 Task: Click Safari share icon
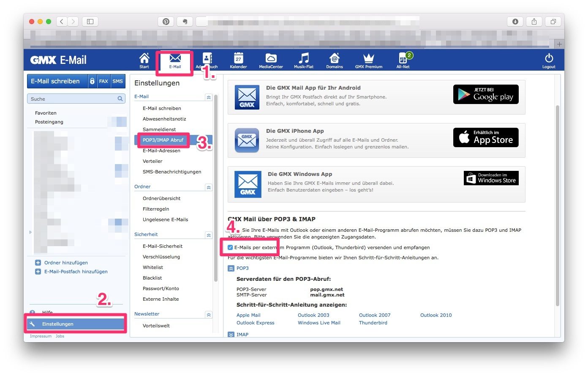coord(534,22)
